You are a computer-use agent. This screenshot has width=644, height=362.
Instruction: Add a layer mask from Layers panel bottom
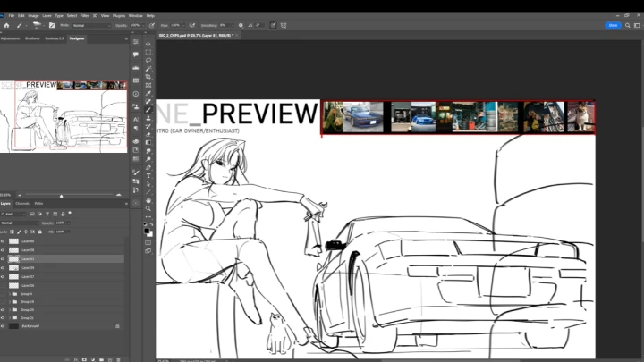click(x=84, y=359)
